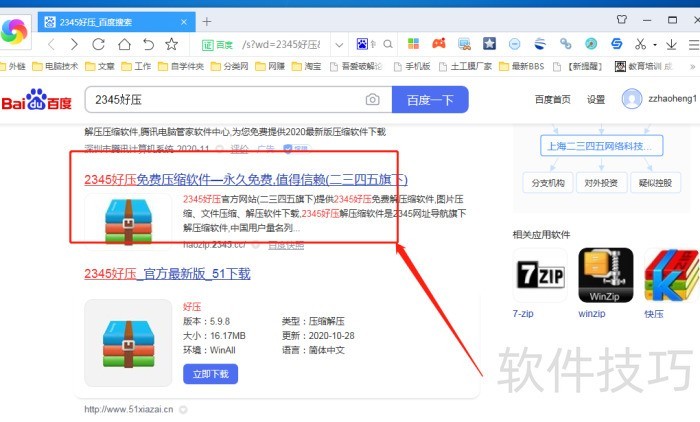
Task: Click the browser forward arrow
Action: [74, 44]
